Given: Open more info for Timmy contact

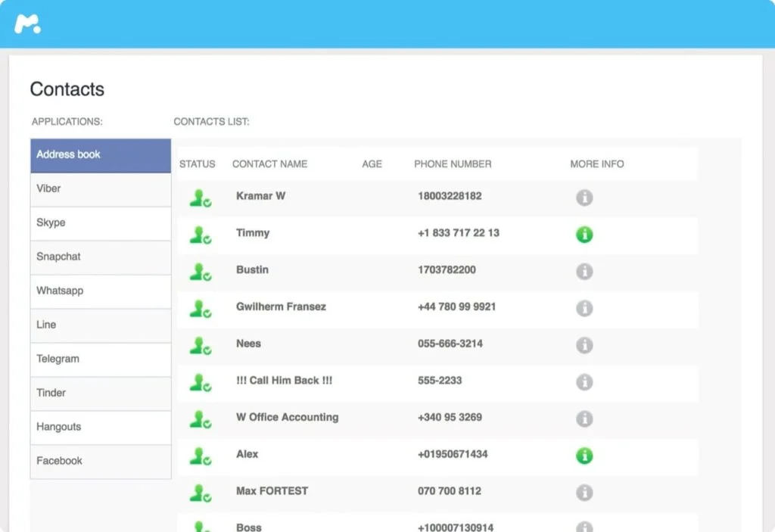Looking at the screenshot, I should [x=584, y=235].
